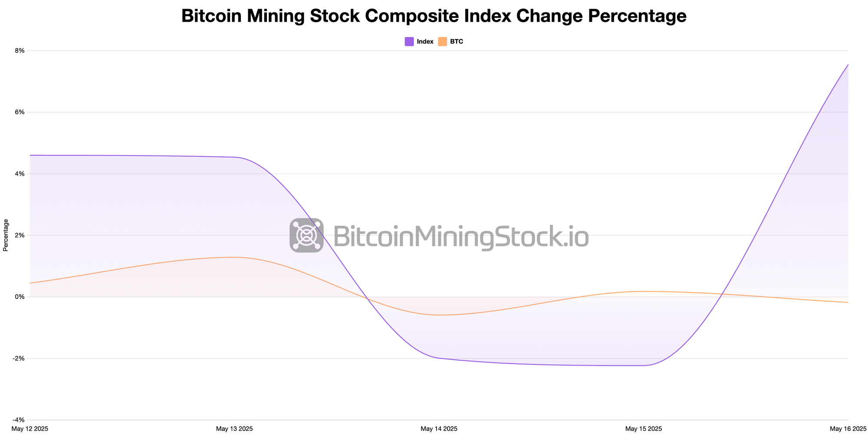Toggle the Index series legend label
The height and width of the screenshot is (434, 868).
tap(425, 42)
